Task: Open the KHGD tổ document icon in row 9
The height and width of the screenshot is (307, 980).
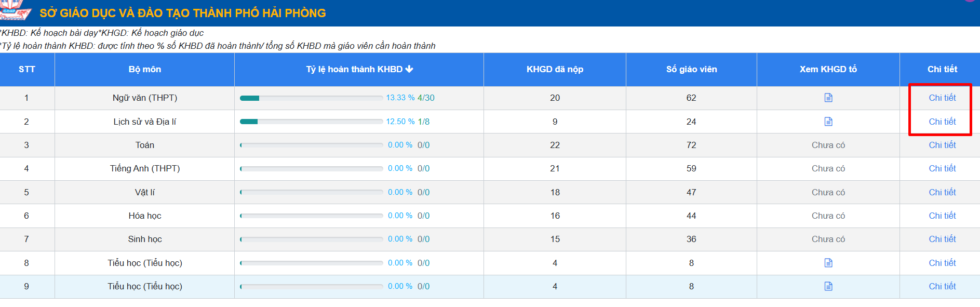Action: click(828, 286)
